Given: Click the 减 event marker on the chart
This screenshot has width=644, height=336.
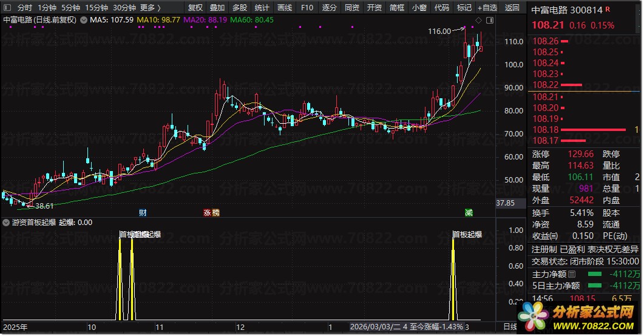Looking at the screenshot, I should tap(469, 212).
